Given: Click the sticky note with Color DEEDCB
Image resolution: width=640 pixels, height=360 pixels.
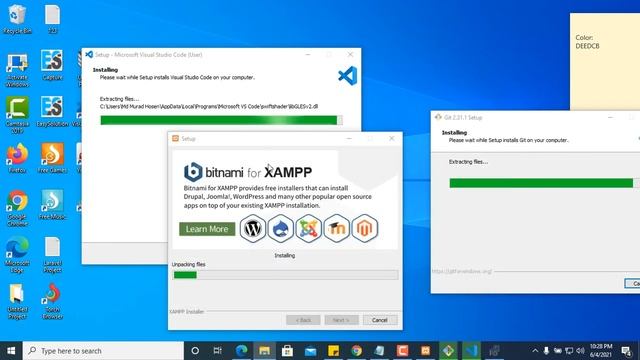Looking at the screenshot, I should [x=605, y=61].
